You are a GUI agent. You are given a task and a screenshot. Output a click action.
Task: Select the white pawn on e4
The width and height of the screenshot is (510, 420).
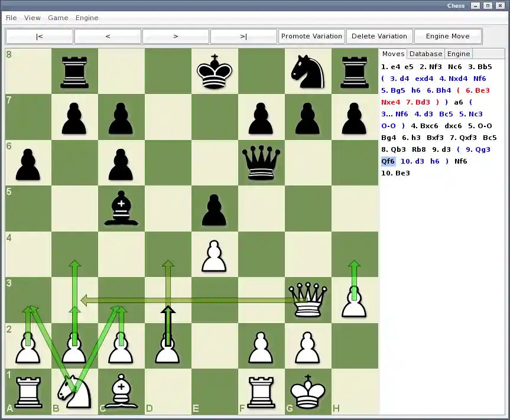click(x=214, y=254)
